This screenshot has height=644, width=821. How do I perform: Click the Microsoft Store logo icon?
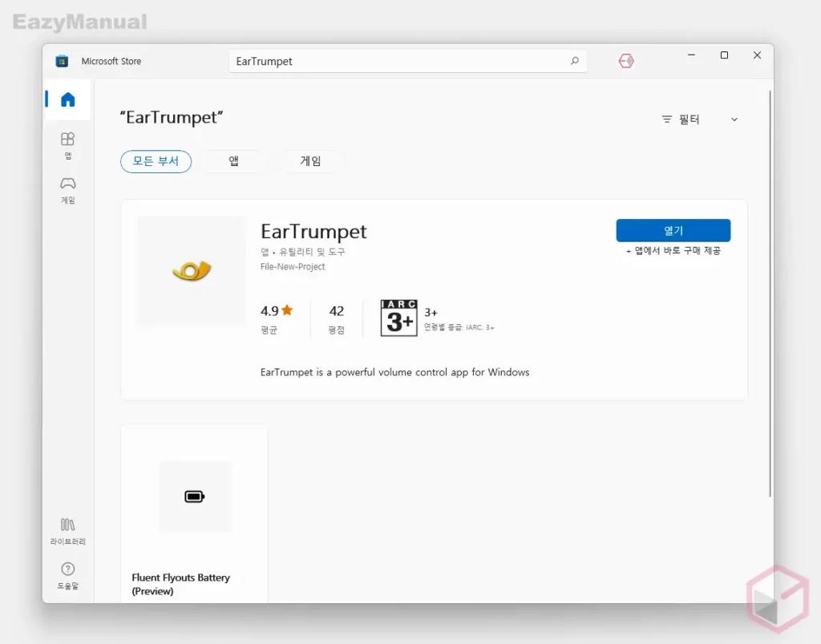[62, 61]
